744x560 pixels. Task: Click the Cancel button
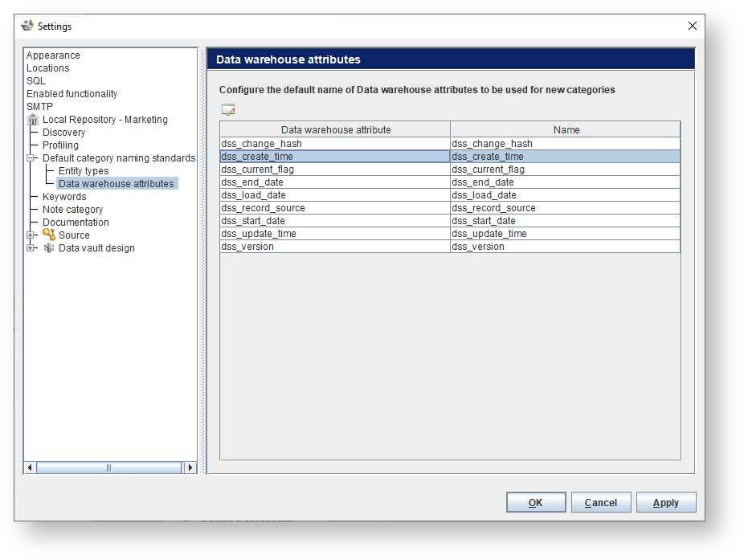601,502
